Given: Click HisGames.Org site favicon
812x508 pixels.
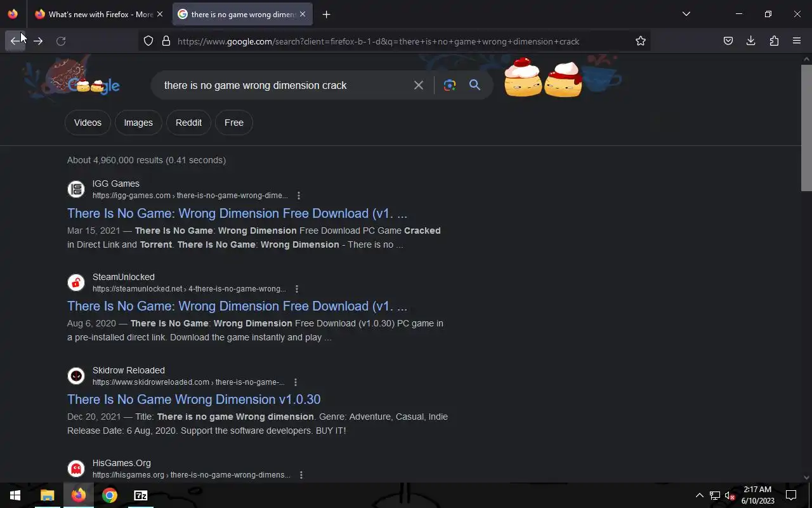Looking at the screenshot, I should tap(76, 469).
